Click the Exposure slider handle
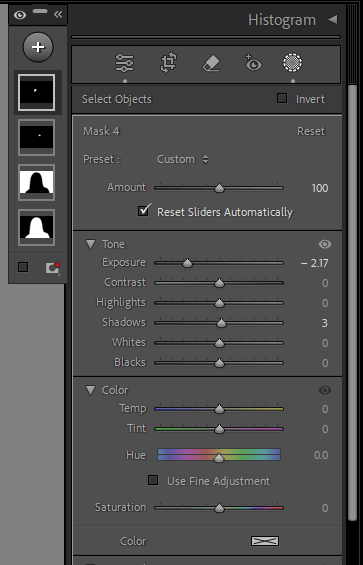The image size is (363, 565). tap(187, 264)
